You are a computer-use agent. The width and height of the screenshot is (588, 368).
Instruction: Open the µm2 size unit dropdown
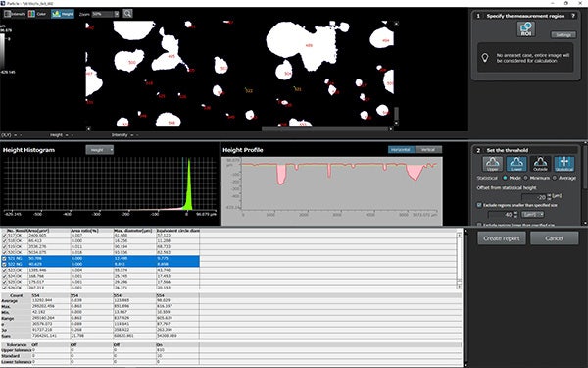tap(532, 214)
